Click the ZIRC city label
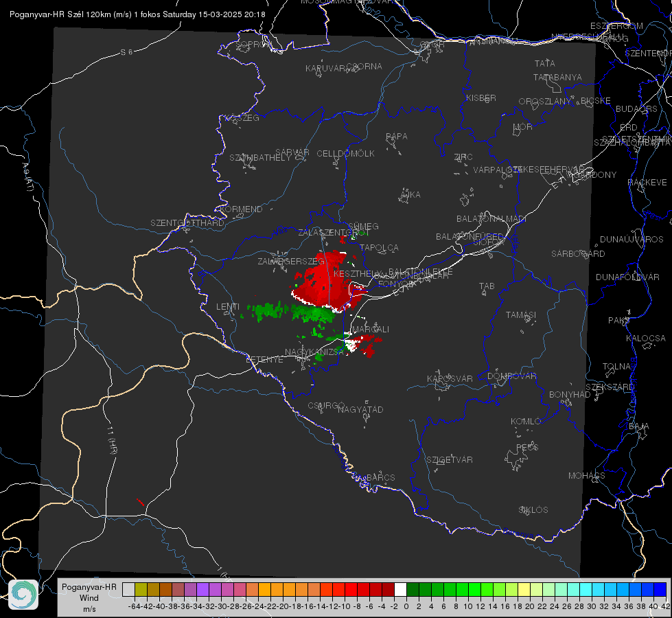 coord(463,157)
